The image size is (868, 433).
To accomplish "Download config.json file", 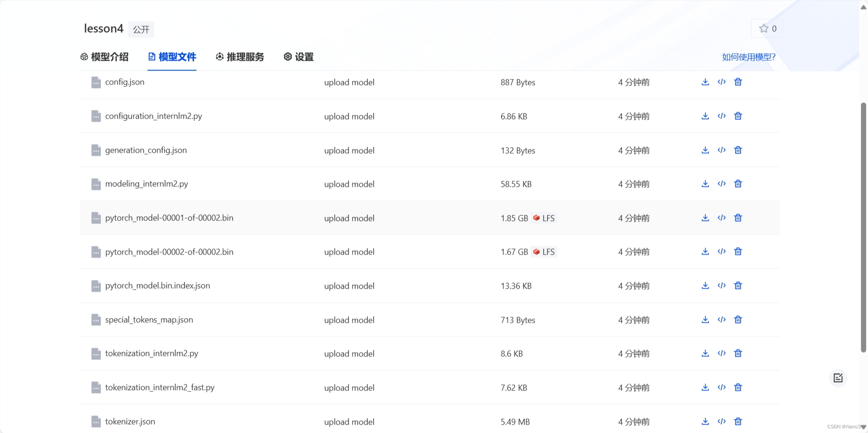I will click(705, 82).
